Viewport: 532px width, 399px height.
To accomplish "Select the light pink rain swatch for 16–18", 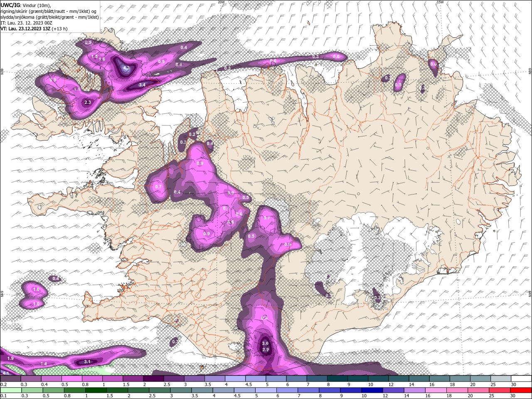I will pos(436,390).
